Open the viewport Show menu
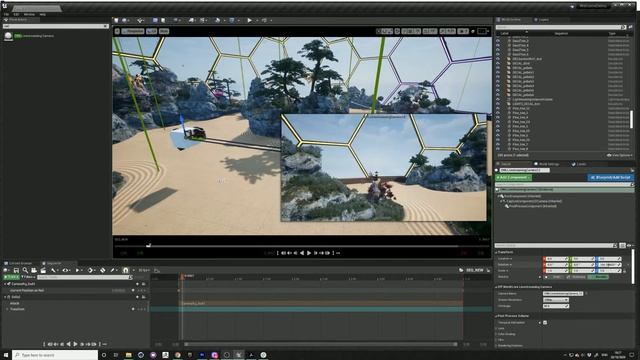Viewport: 640px width, 360px height. pos(164,31)
